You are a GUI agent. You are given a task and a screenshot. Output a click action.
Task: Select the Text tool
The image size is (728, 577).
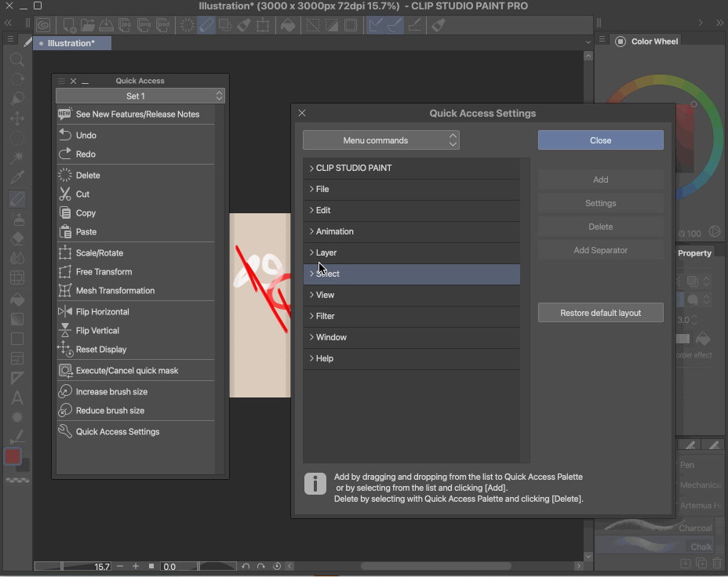(17, 397)
